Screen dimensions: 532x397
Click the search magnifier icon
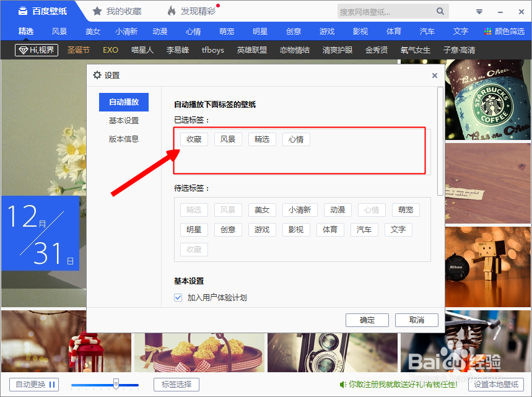(440, 11)
